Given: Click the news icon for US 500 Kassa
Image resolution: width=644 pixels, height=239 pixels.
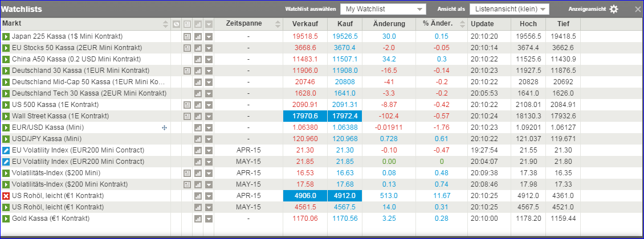Looking at the screenshot, I should [187, 105].
